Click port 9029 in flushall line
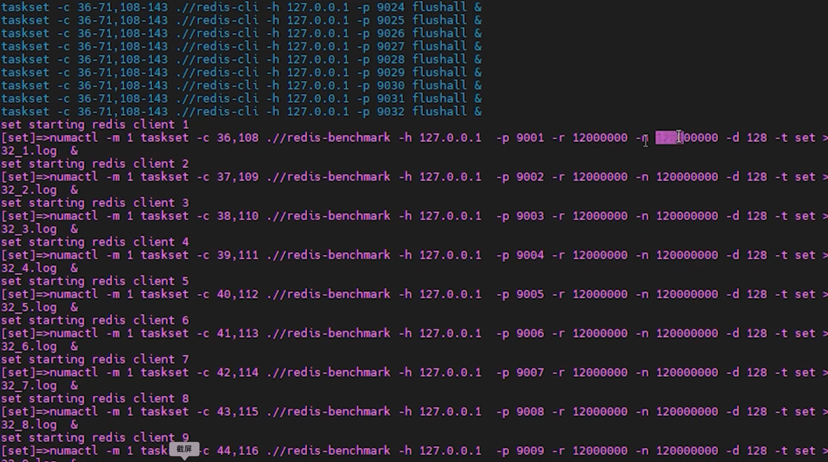The width and height of the screenshot is (828, 462). [391, 72]
